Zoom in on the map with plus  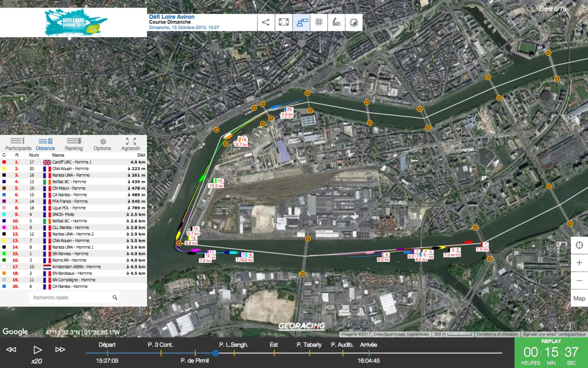579,262
